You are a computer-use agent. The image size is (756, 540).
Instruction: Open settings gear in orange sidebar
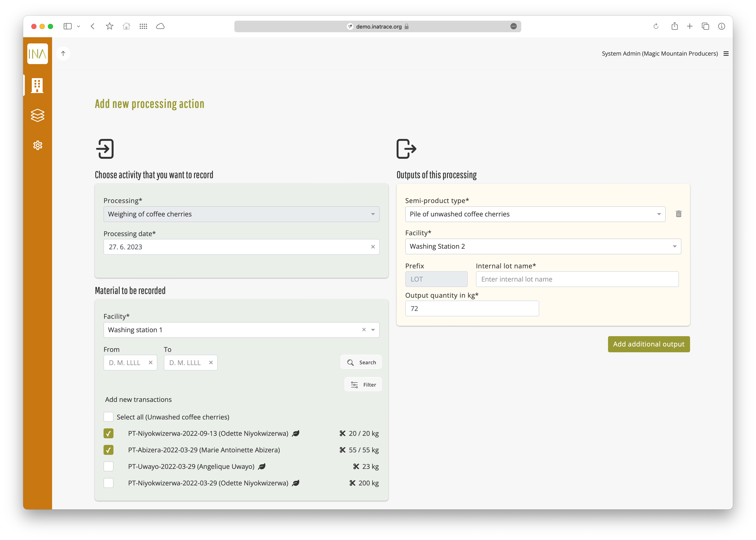tap(38, 145)
